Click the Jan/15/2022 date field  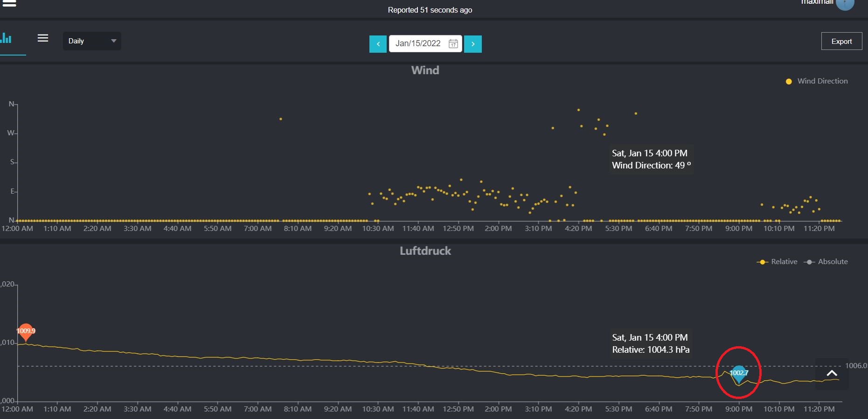coord(418,43)
